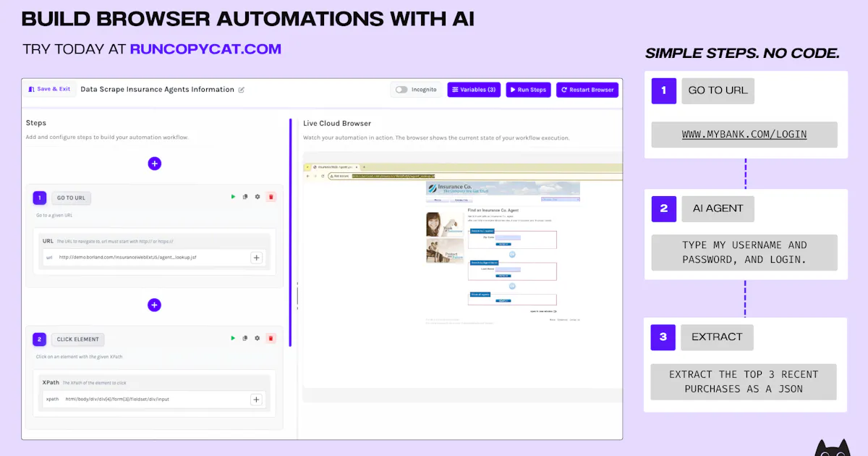Run the CLICK ELEMENT step

point(233,338)
